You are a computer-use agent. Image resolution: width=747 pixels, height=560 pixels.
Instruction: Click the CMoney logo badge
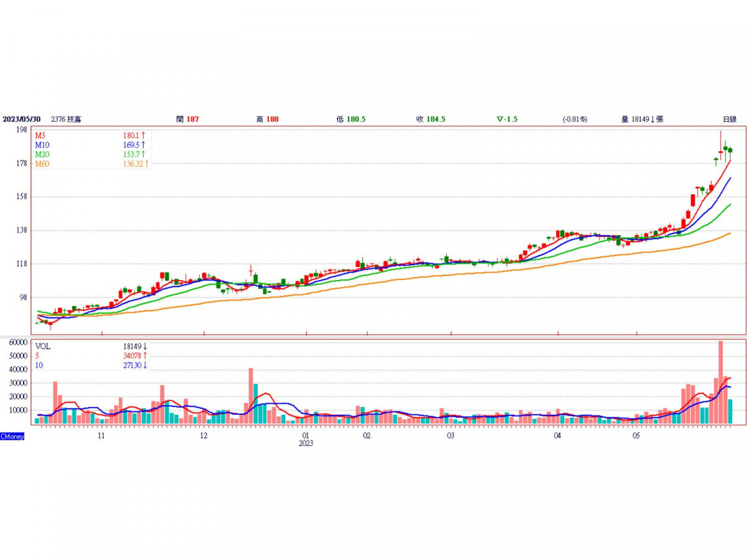[12, 437]
